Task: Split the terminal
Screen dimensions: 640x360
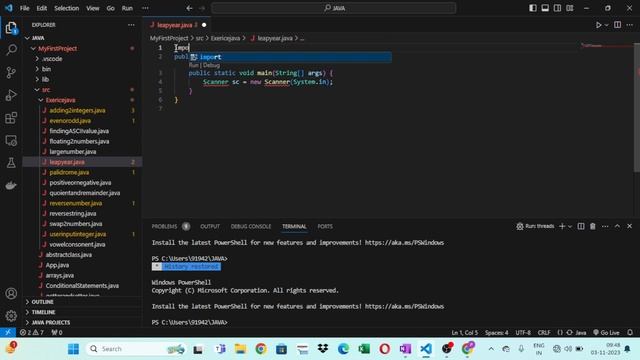Action: [580, 226]
